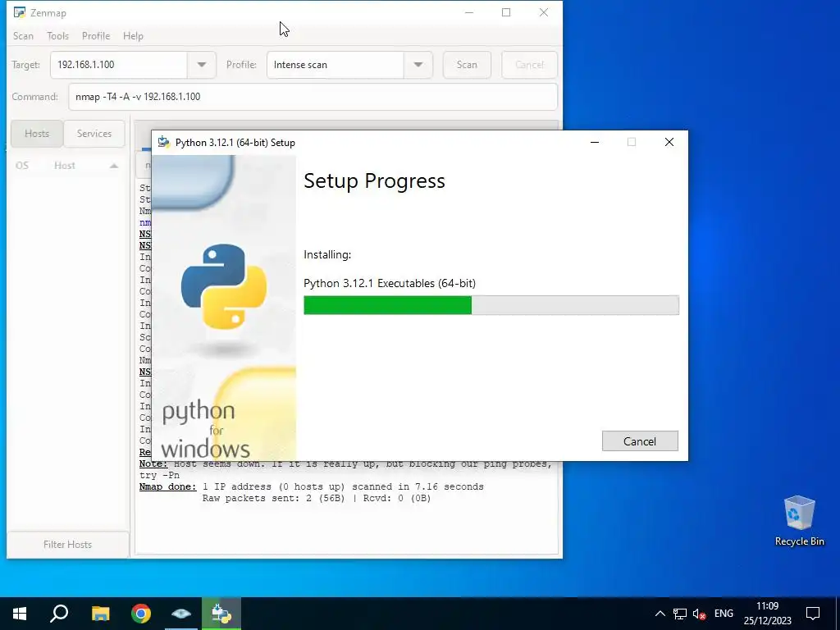This screenshot has height=630, width=840.
Task: Click the Zenmap title bar icon
Action: tap(20, 12)
